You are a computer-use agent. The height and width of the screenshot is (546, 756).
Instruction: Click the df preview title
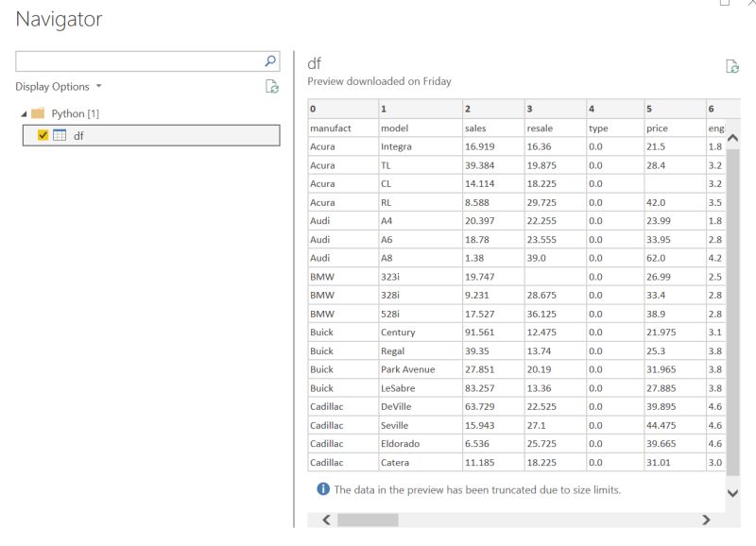coord(314,62)
